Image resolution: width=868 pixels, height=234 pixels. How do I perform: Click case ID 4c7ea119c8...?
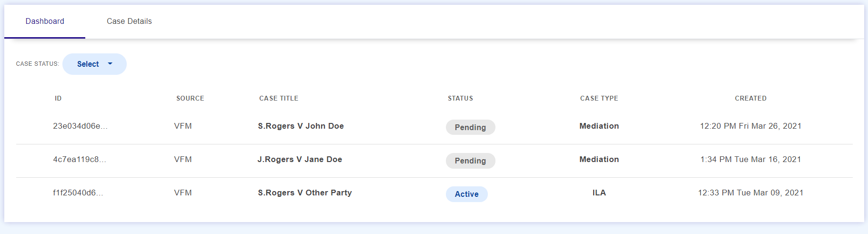80,160
